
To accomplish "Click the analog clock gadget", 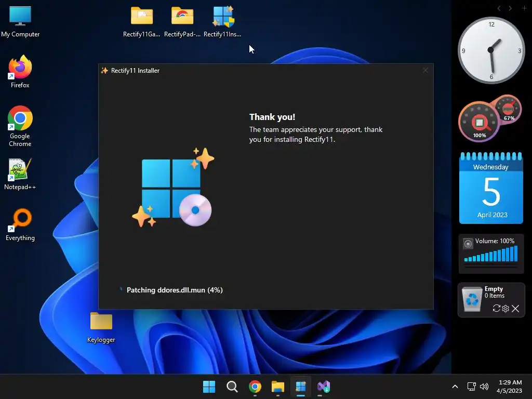I will tap(491, 50).
